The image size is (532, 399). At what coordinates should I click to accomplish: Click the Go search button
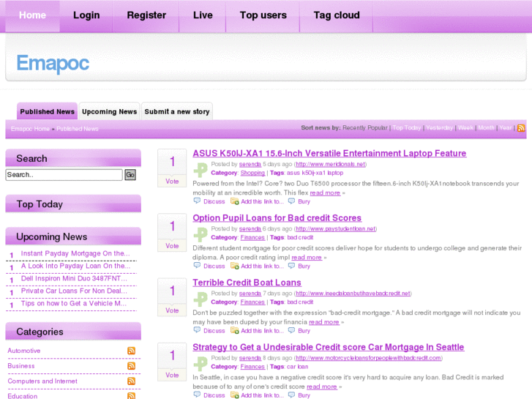(x=130, y=175)
